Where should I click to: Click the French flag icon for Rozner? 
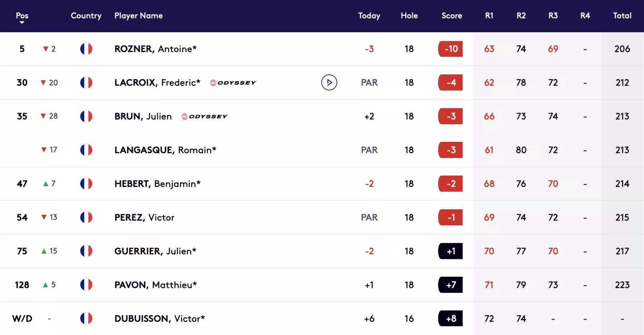tap(86, 49)
